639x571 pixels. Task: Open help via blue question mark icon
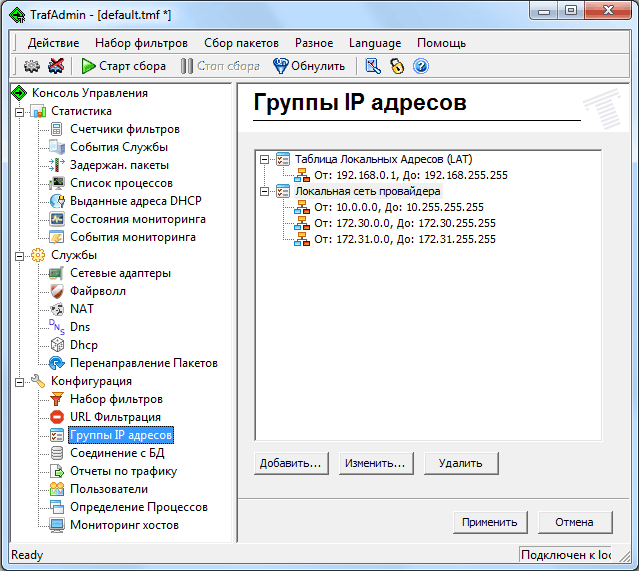tap(421, 66)
